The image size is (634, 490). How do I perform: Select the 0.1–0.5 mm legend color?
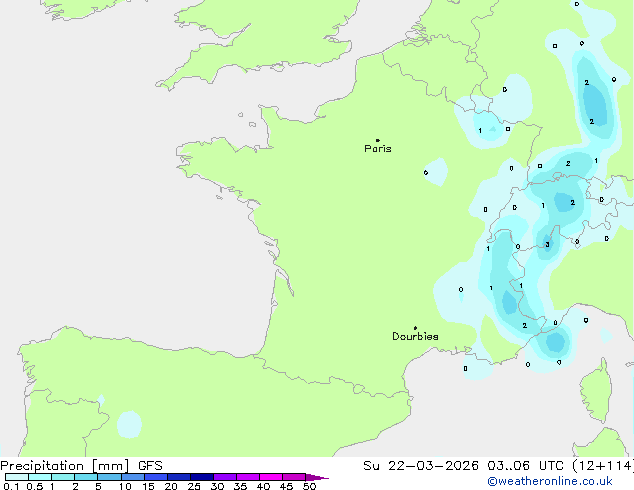click(17, 477)
